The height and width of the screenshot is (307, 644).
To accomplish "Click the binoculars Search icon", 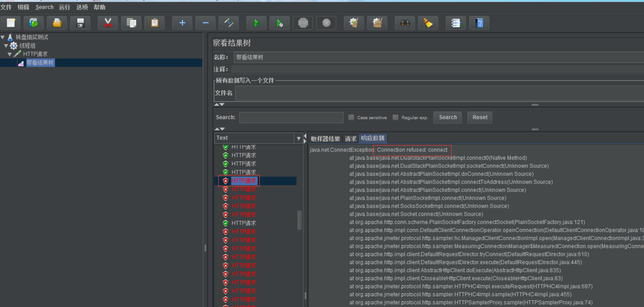I will click(x=405, y=23).
